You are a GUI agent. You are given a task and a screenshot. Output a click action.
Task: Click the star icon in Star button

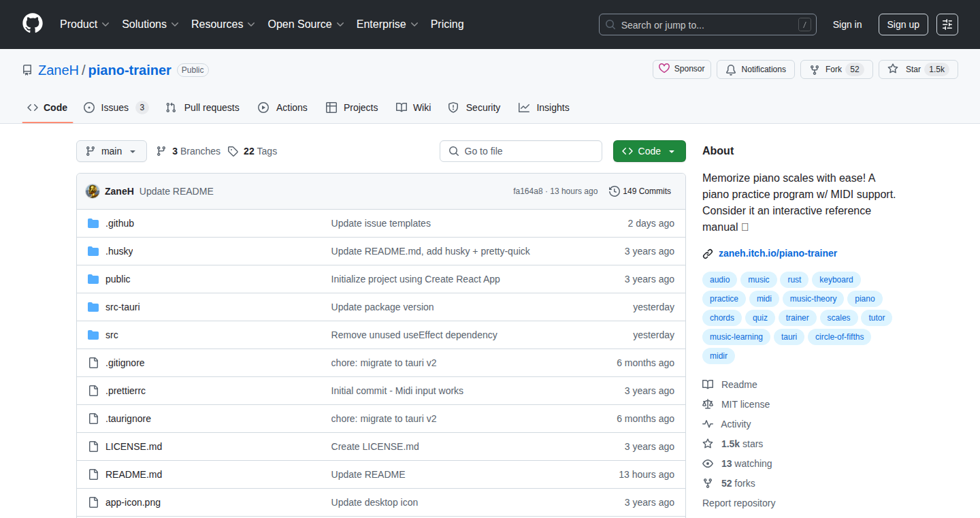pyautogui.click(x=893, y=69)
